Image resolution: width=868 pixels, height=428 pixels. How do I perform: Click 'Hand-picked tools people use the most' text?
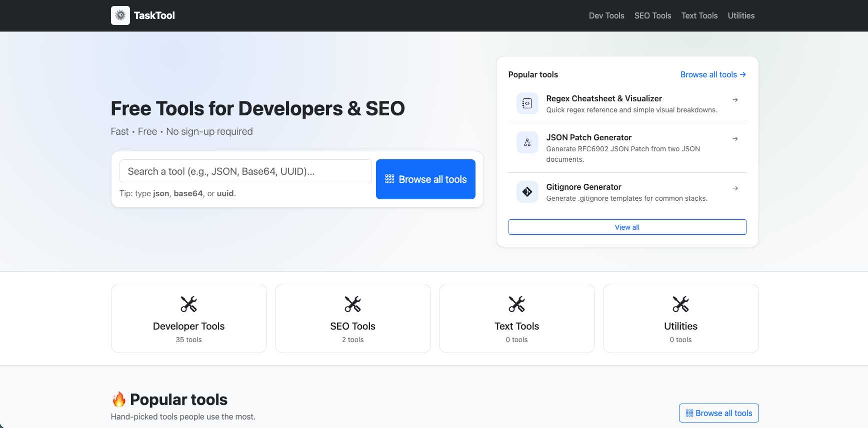[183, 417]
